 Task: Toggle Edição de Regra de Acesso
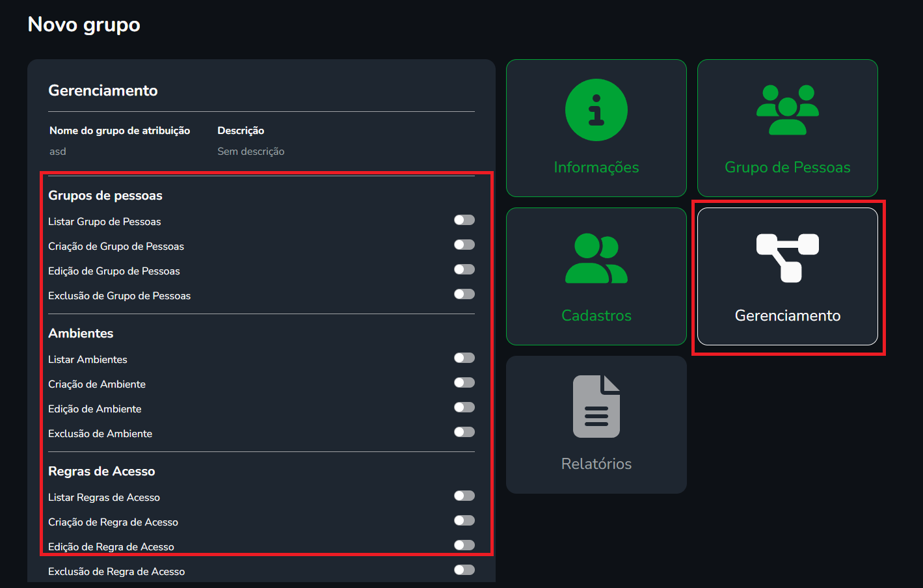click(464, 545)
